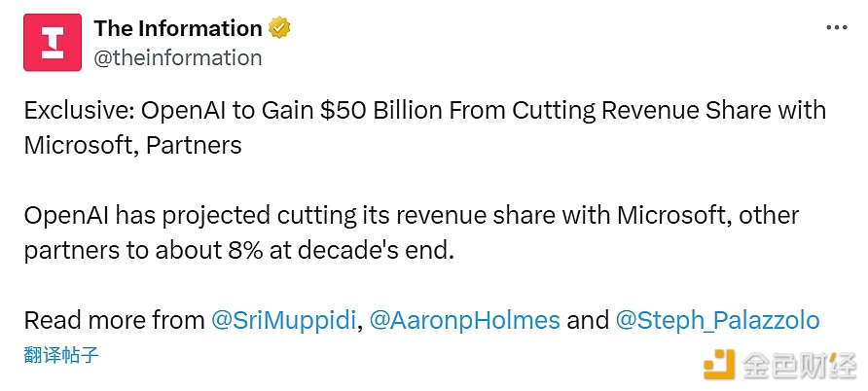Image resolution: width=868 pixels, height=391 pixels.
Task: Click the @theinformation handle
Action: point(178,57)
